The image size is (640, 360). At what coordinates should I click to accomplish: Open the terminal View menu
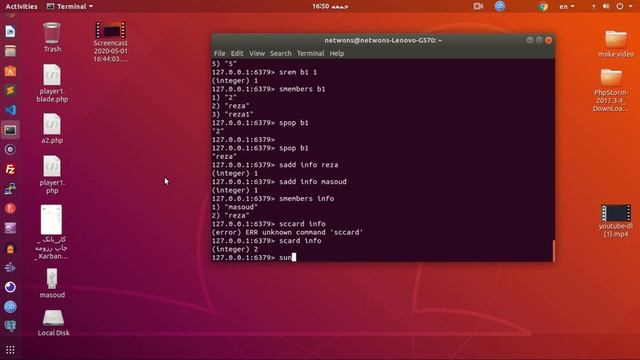(x=257, y=53)
